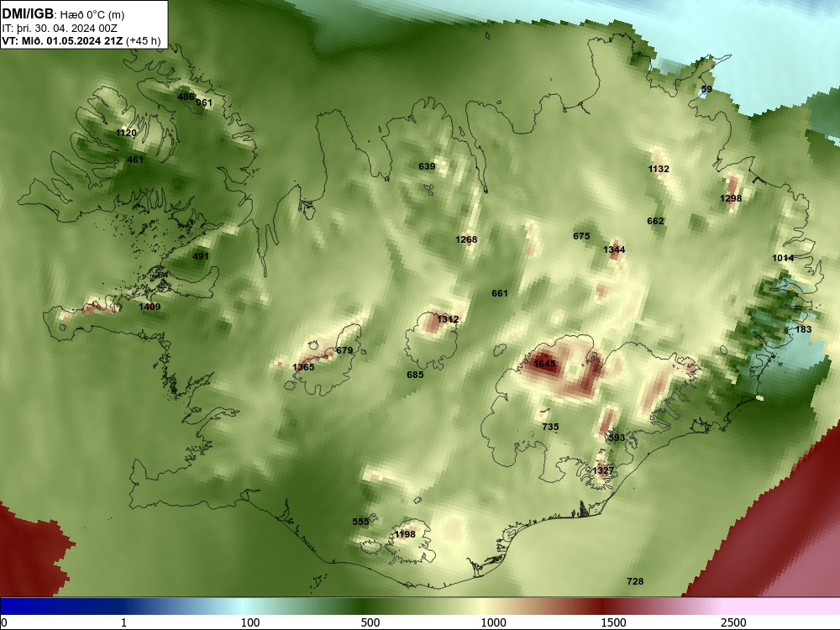
Task: Click the height value 1298
Action: pos(731,198)
